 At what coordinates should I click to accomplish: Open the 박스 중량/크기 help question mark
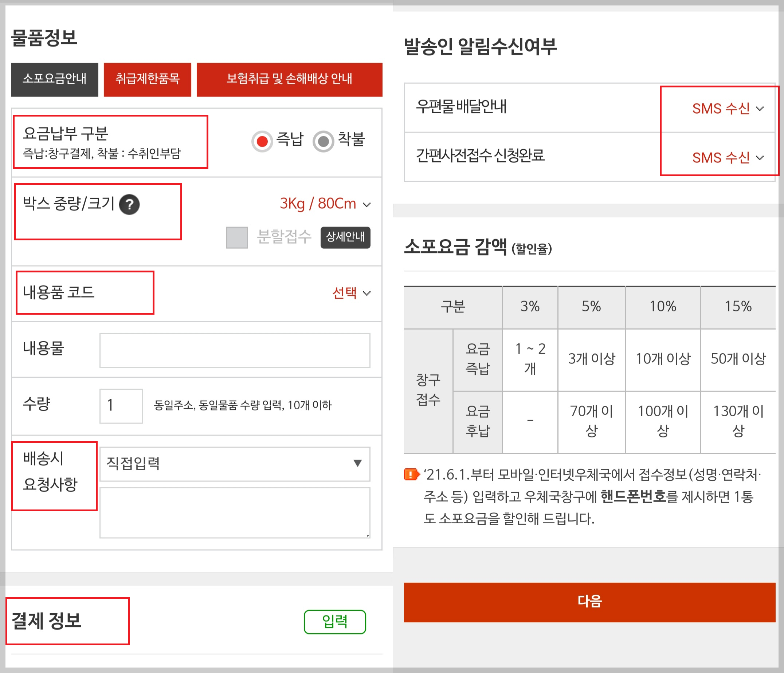click(x=129, y=205)
